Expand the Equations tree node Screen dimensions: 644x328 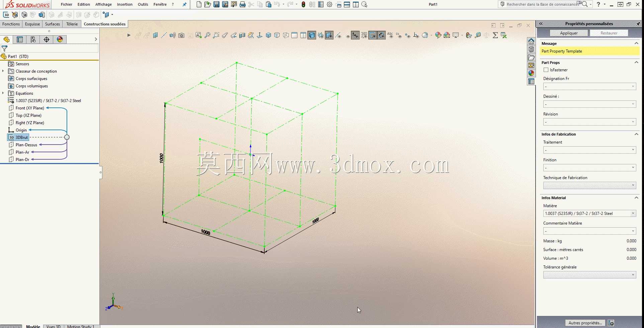(3, 93)
